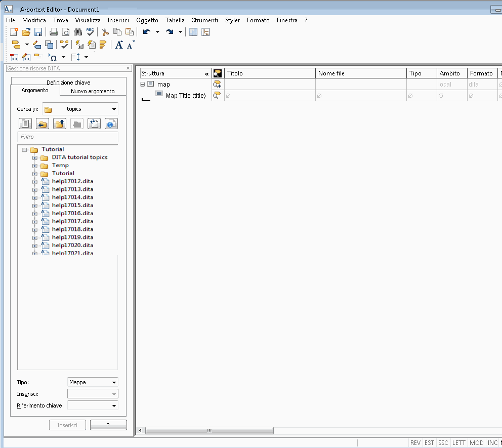This screenshot has height=448, width=502.
Task: Click the line spacing toolbar icon
Action: tap(75, 57)
